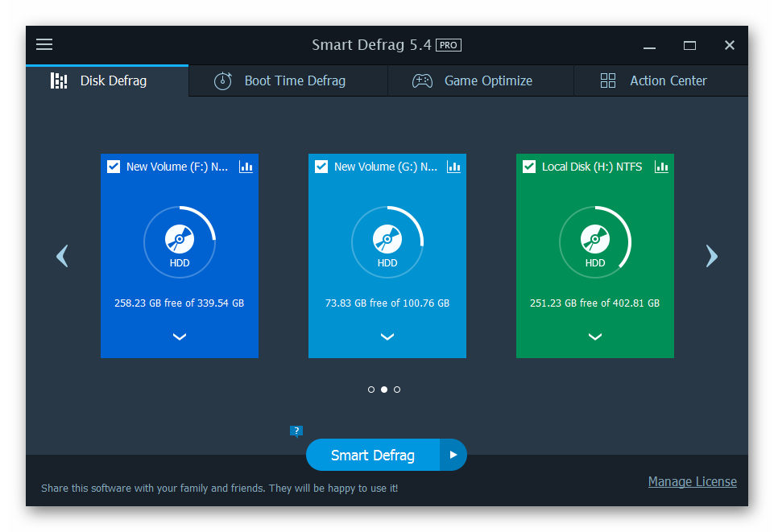Image resolution: width=774 pixels, height=532 pixels.
Task: Click the New Volume (G:) label
Action: pos(386,167)
